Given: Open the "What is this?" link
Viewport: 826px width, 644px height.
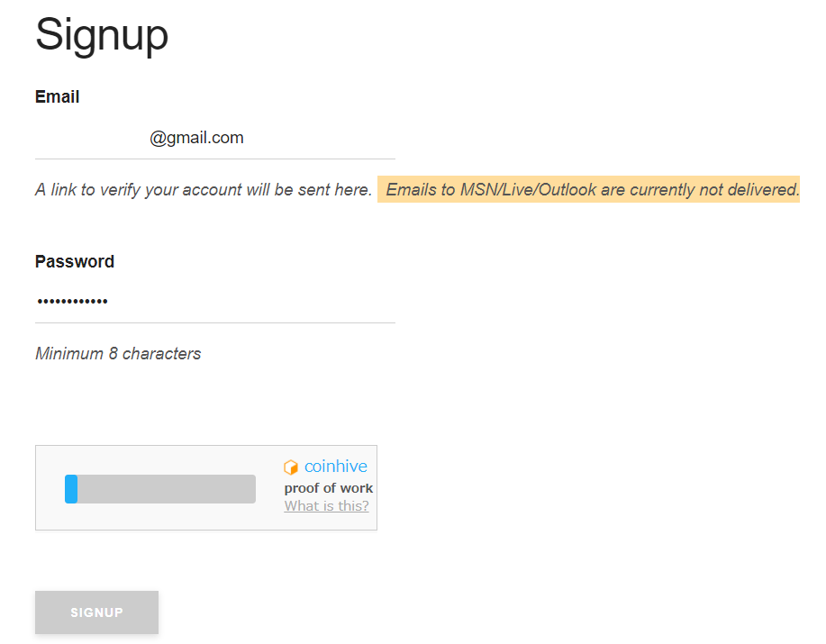Looking at the screenshot, I should (326, 506).
